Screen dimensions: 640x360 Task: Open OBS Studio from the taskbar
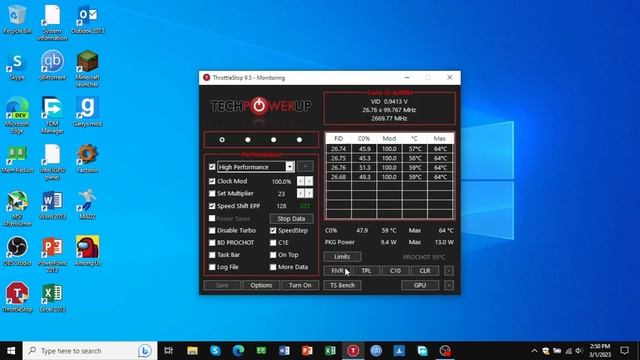[445, 351]
